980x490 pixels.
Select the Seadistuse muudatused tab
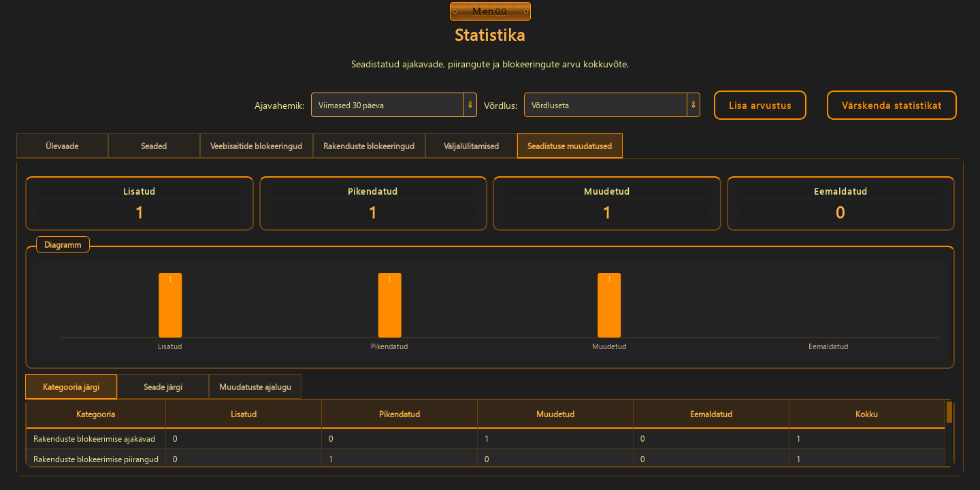(570, 146)
